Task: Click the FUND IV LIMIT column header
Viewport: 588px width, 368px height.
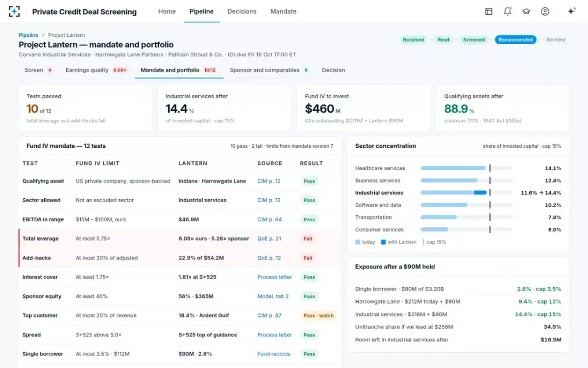Action: tap(98, 163)
